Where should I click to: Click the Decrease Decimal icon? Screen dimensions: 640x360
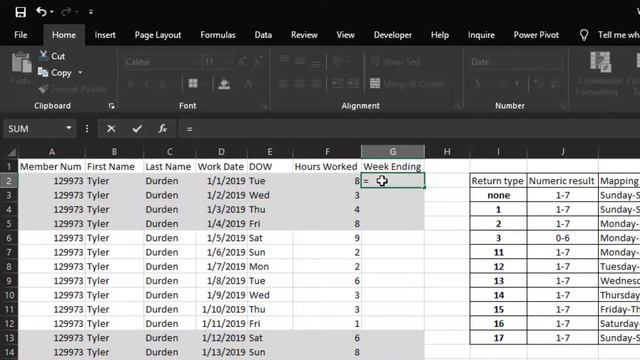click(x=554, y=84)
